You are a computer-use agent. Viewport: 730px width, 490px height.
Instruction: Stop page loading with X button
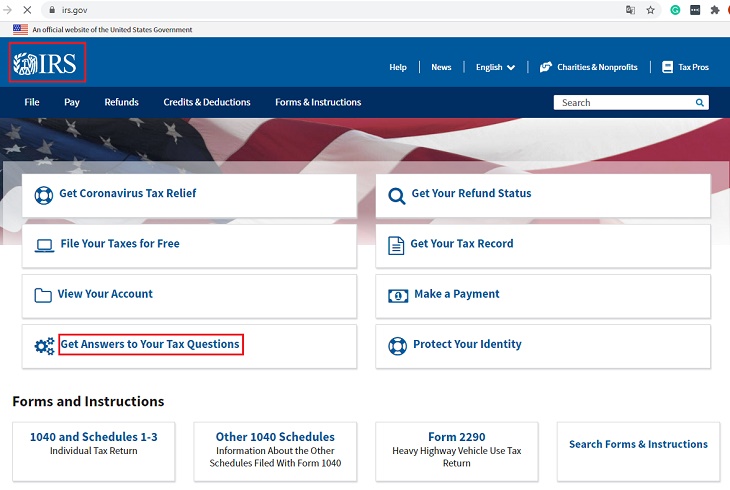27,10
